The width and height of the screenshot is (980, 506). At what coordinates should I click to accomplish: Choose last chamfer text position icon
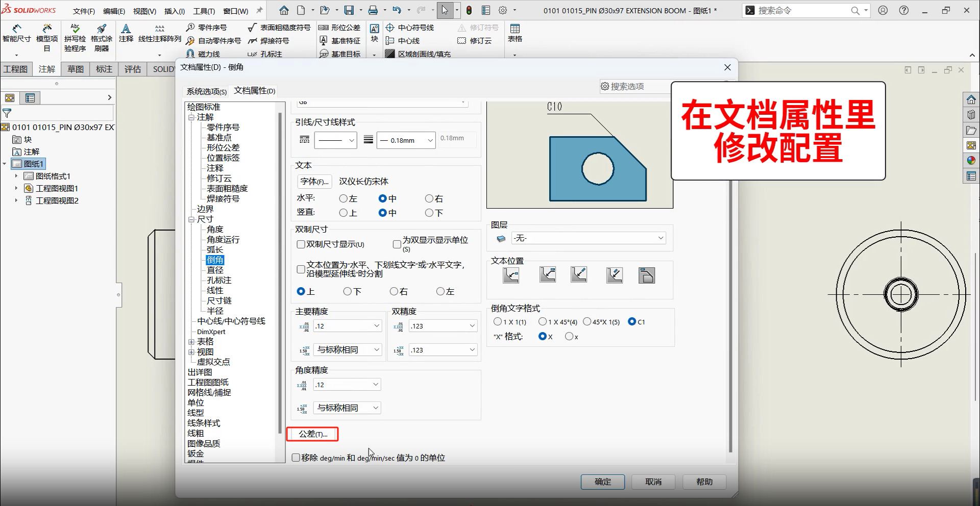tap(647, 275)
